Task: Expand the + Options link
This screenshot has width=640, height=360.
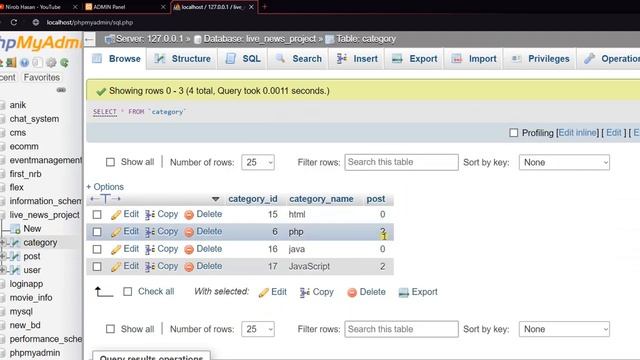Action: point(105,187)
